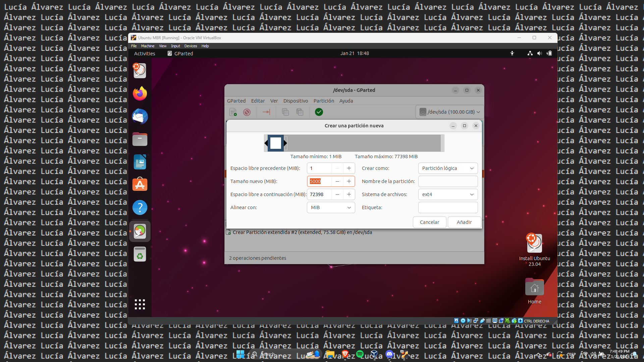
Task: Click the new partition toolbar icon
Action: tap(233, 112)
